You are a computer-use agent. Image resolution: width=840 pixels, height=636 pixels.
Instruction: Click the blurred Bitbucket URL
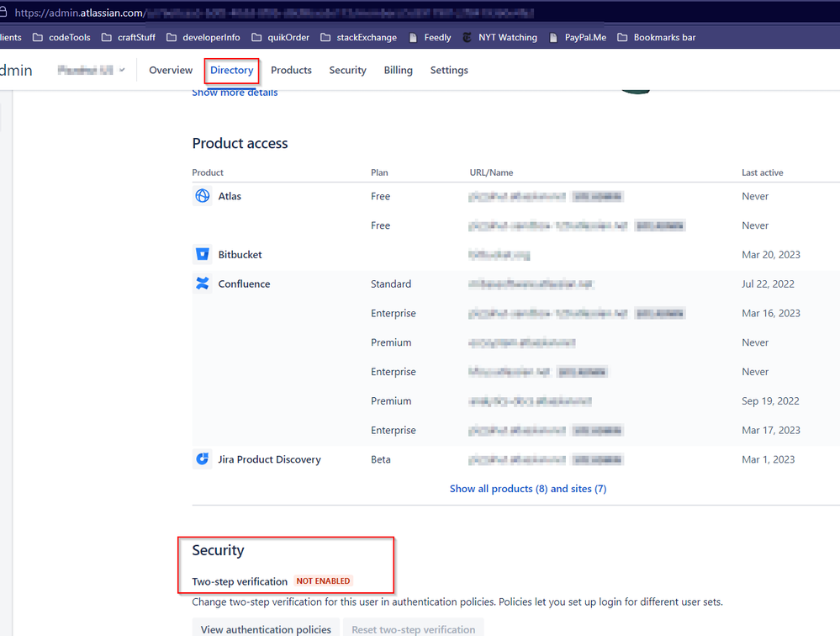pos(499,255)
